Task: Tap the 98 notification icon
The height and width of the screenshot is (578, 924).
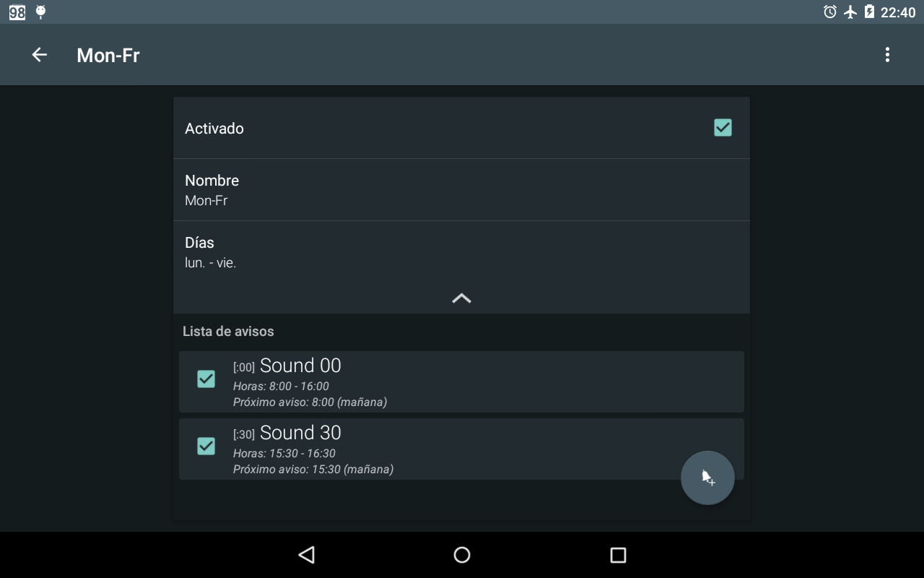Action: click(x=17, y=12)
